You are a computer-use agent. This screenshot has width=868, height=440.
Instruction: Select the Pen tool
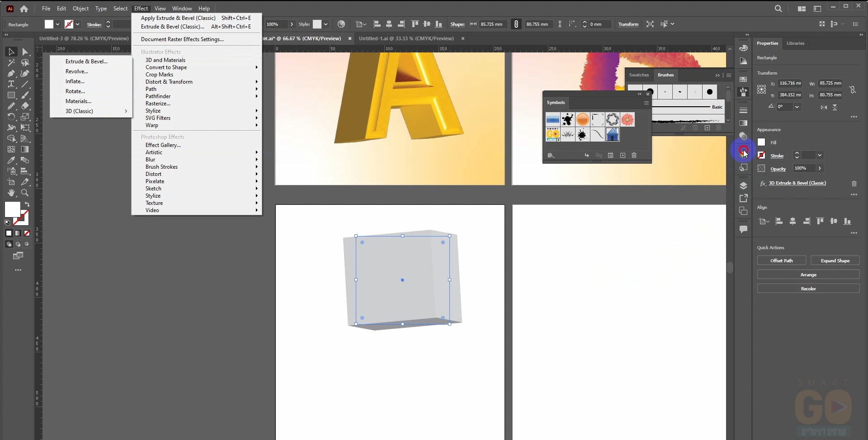coord(11,74)
